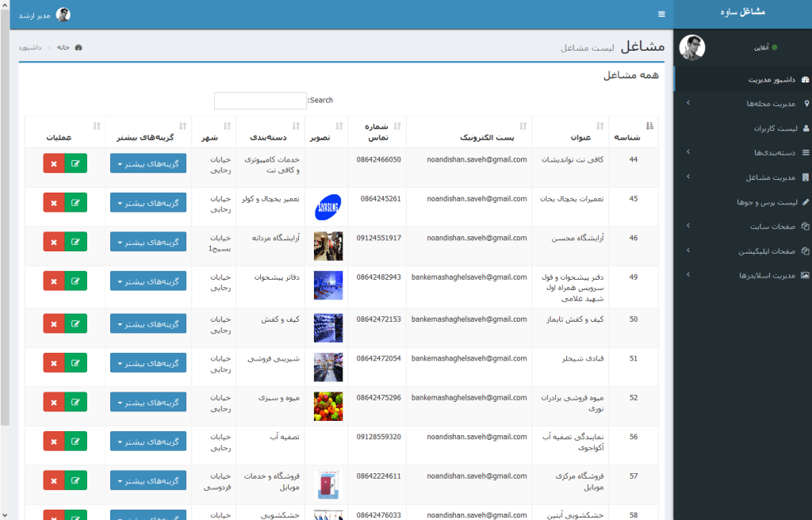Edit the row with ID 52
Image resolution: width=812 pixels, height=520 pixels.
75,402
